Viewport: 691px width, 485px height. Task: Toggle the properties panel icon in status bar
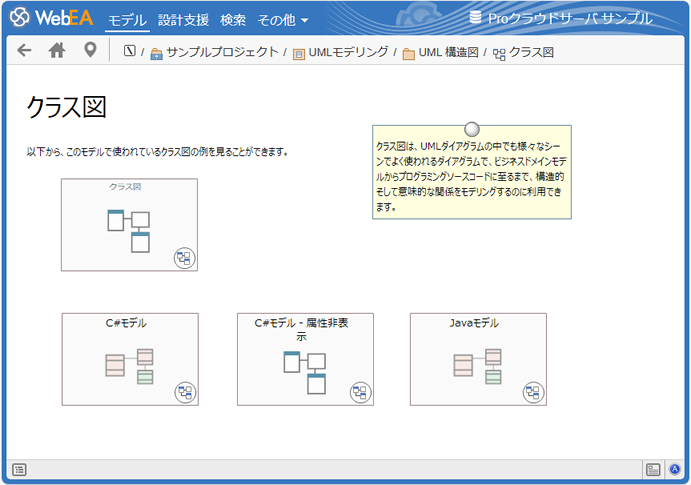point(653,470)
